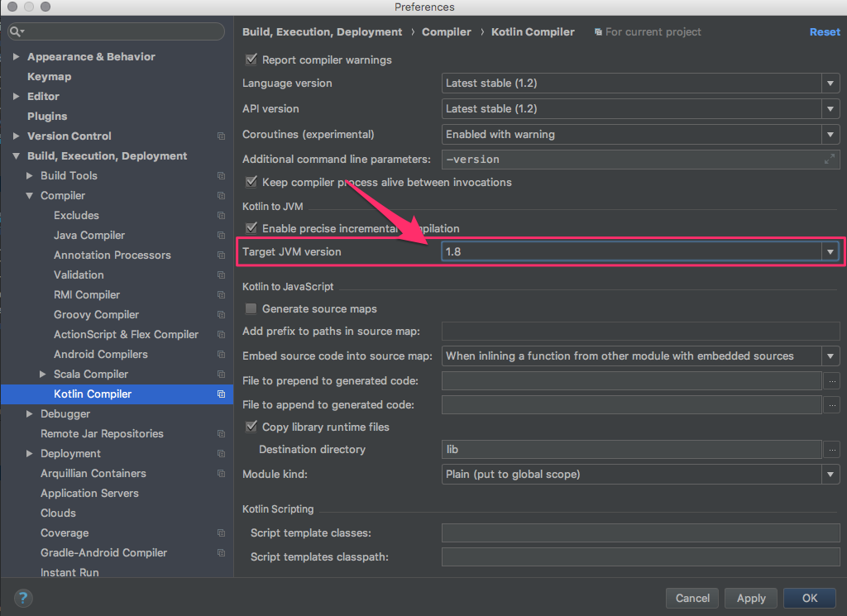Toggle Enable precise incremental compilation checkbox
This screenshot has height=616, width=847.
tap(251, 228)
